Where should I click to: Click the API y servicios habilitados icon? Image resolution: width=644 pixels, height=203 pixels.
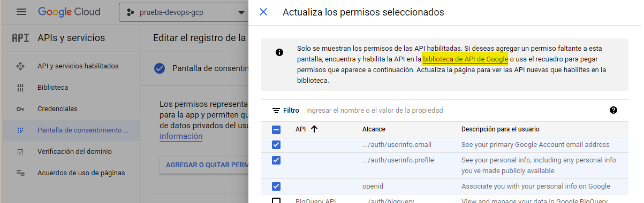21,66
